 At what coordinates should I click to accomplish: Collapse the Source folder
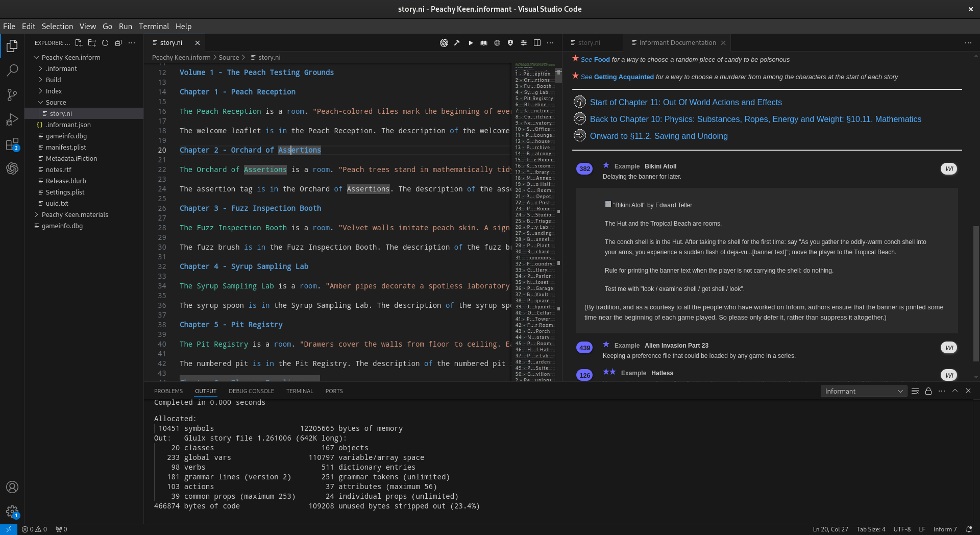pos(84,102)
